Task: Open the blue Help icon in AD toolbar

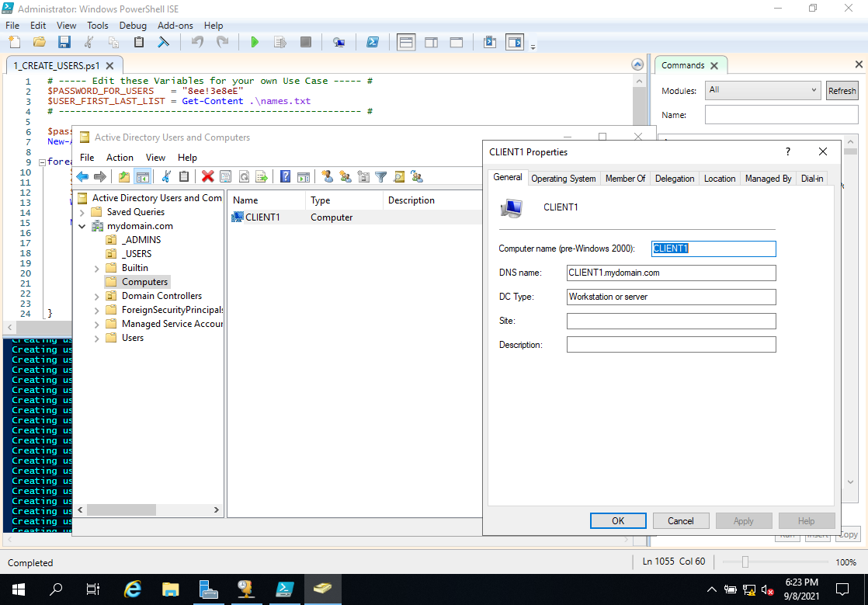Action: pos(285,176)
